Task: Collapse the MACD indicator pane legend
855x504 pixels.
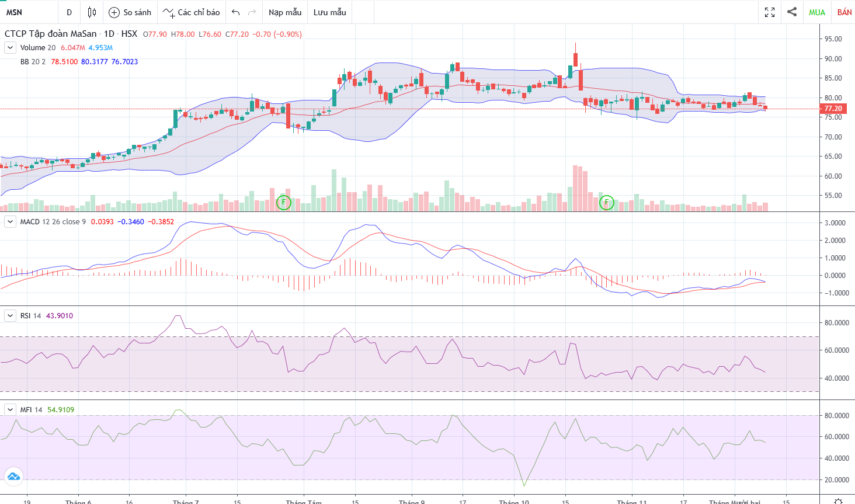Action: click(x=10, y=222)
